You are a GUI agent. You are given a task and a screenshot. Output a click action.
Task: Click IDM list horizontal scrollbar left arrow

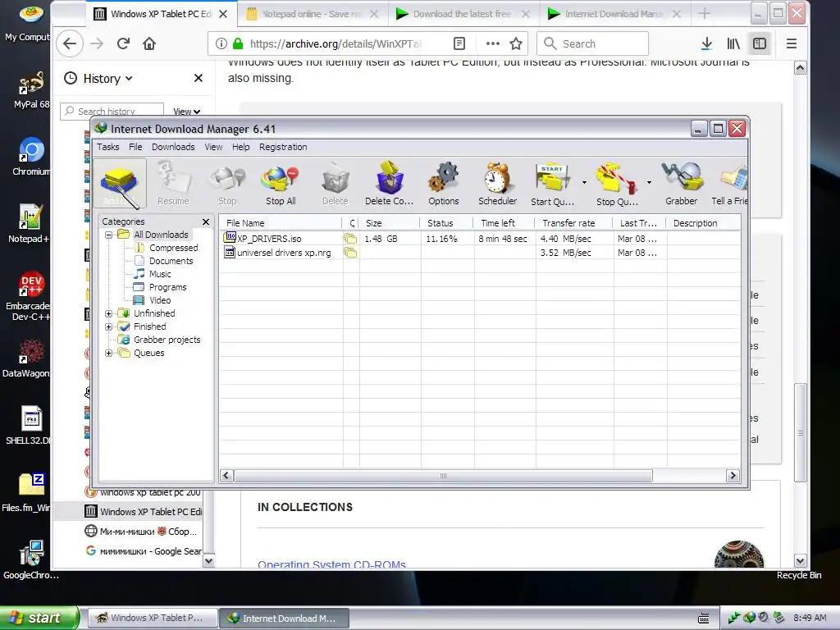[226, 476]
